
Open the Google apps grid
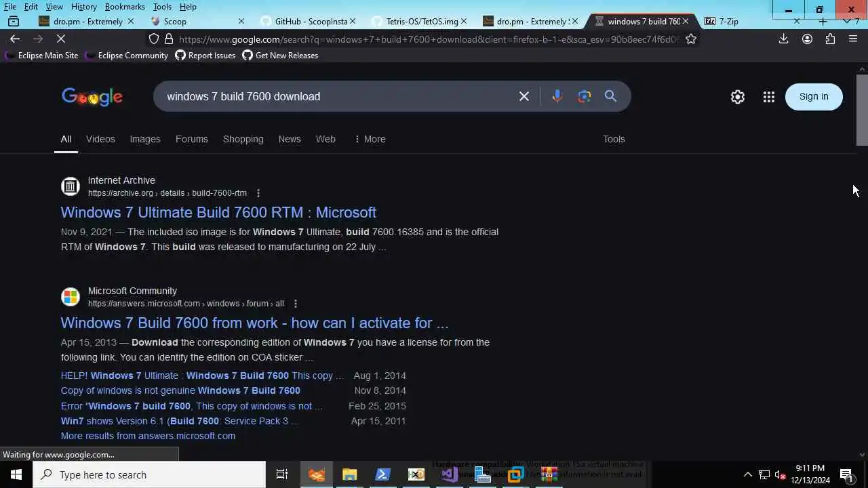(x=768, y=97)
